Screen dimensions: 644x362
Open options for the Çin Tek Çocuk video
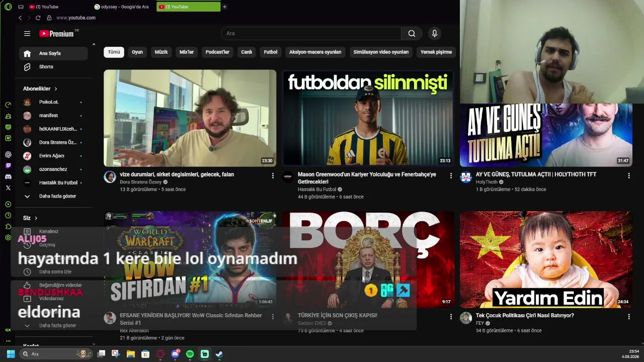[x=629, y=316]
